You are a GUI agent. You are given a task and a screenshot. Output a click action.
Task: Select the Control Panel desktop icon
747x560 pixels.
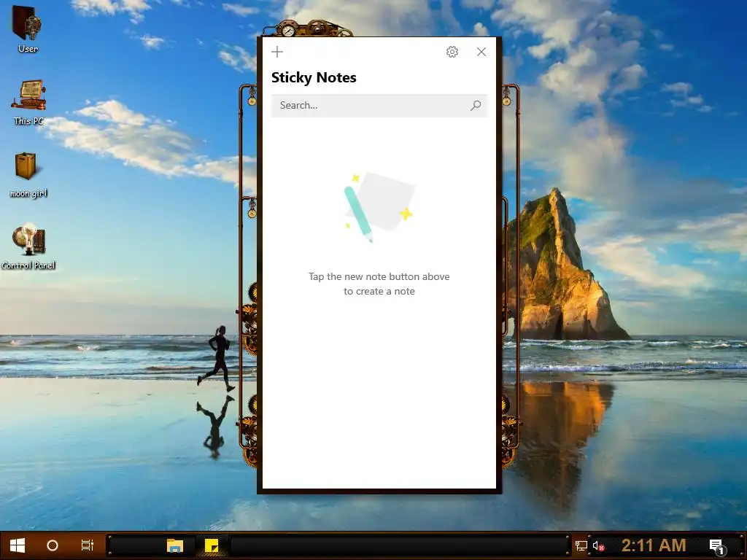28,247
